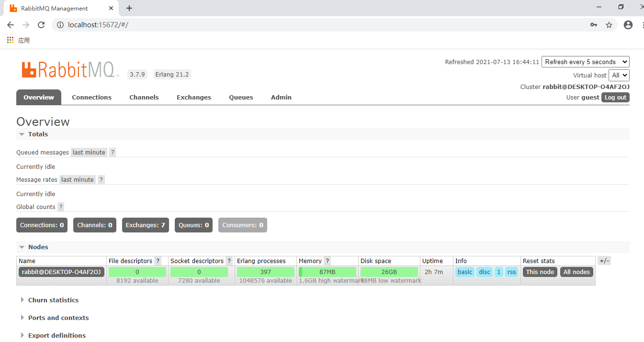Open Channels: 0 count button
Screen dimensions: 644x342
point(95,225)
